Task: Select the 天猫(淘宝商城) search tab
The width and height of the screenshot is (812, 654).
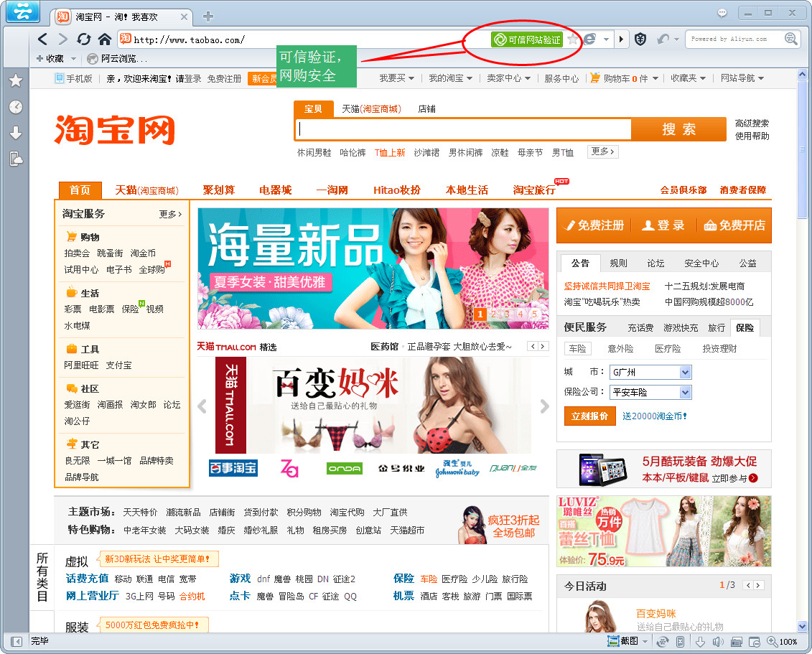Action: tap(371, 108)
